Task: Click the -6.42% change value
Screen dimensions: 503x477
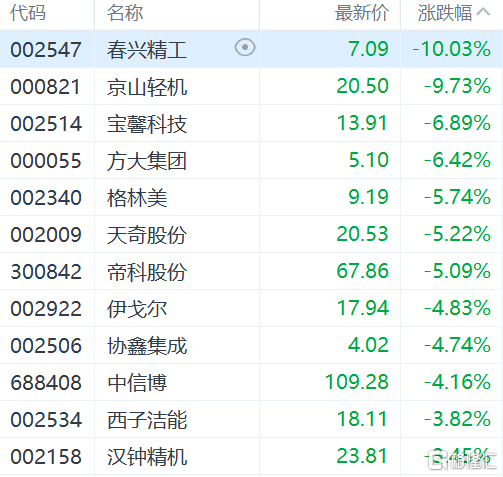Action: coord(457,160)
